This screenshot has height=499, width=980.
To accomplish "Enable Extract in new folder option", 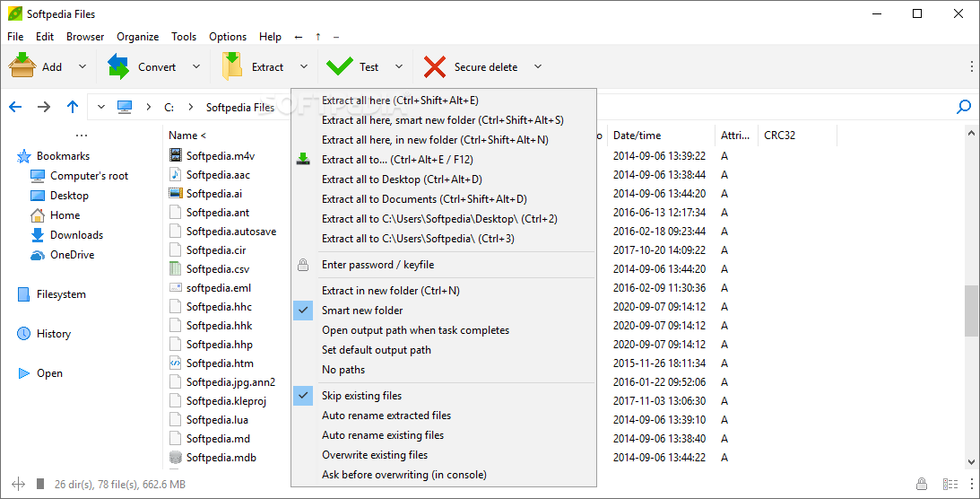I will [444, 291].
